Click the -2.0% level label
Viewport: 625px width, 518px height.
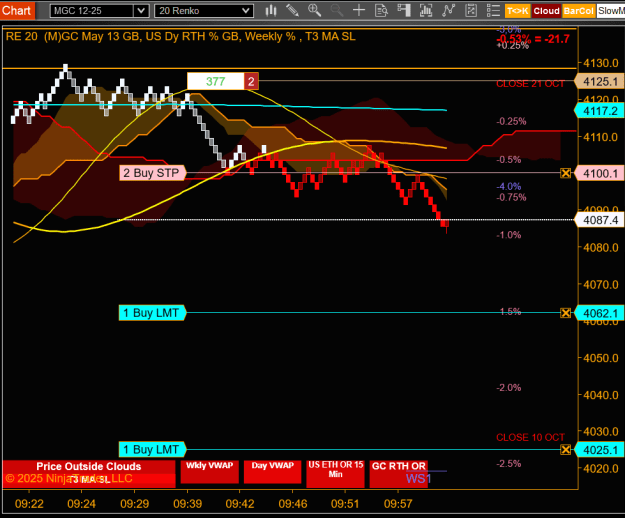pos(509,387)
